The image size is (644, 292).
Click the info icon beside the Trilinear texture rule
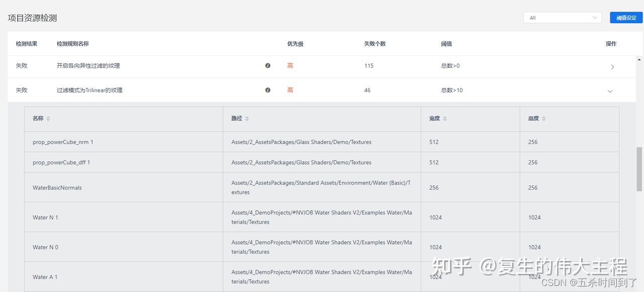coord(268,90)
